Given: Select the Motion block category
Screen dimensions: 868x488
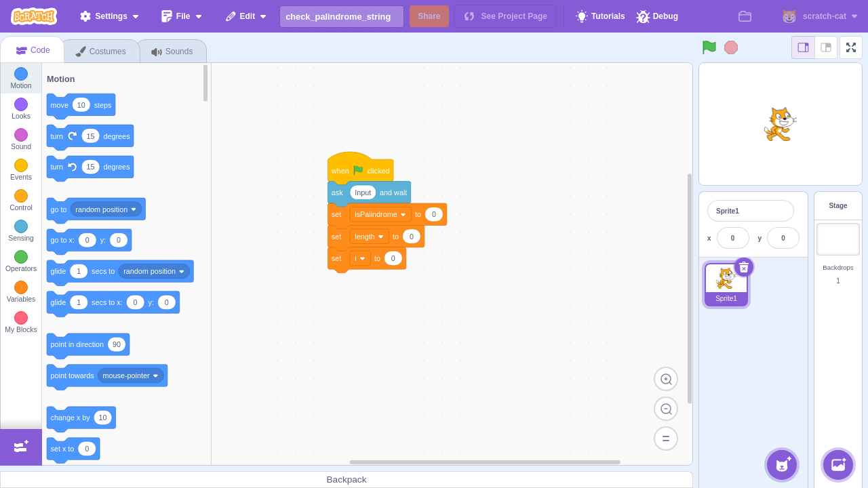Looking at the screenshot, I should click(x=21, y=79).
